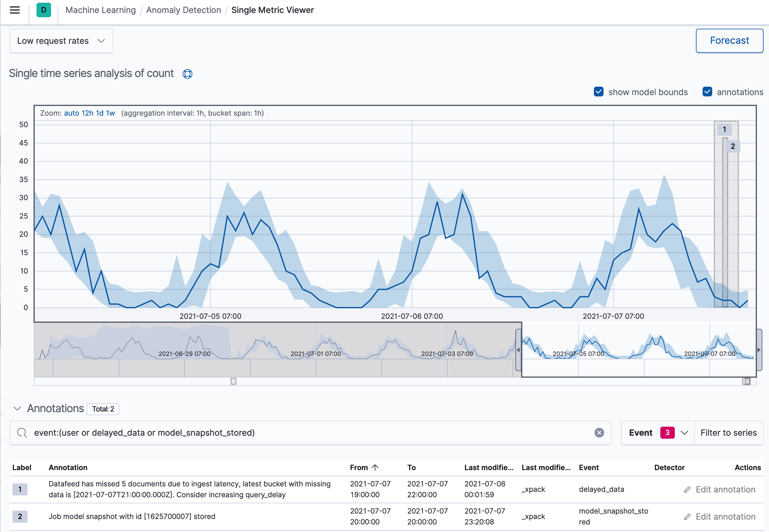Click the D space avatar badge

[43, 10]
